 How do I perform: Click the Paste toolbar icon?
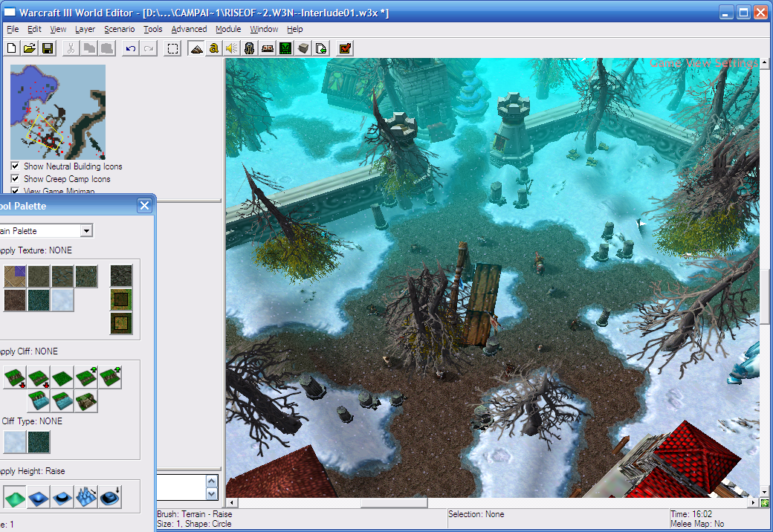(x=107, y=48)
